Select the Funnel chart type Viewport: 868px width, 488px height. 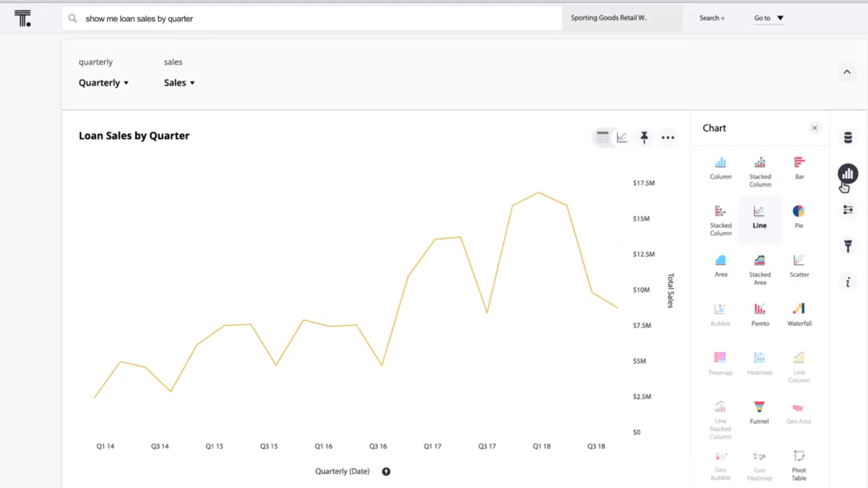pyautogui.click(x=759, y=412)
